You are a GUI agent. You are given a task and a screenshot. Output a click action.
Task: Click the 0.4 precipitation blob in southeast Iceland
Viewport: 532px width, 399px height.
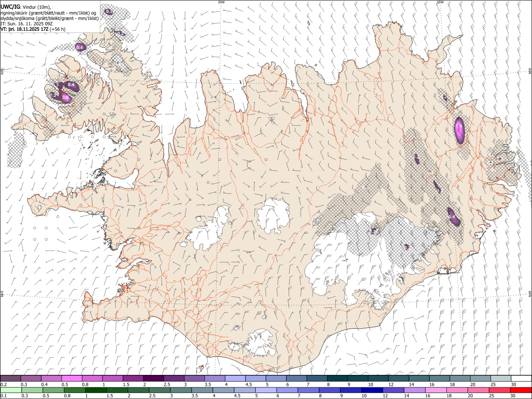tap(453, 217)
